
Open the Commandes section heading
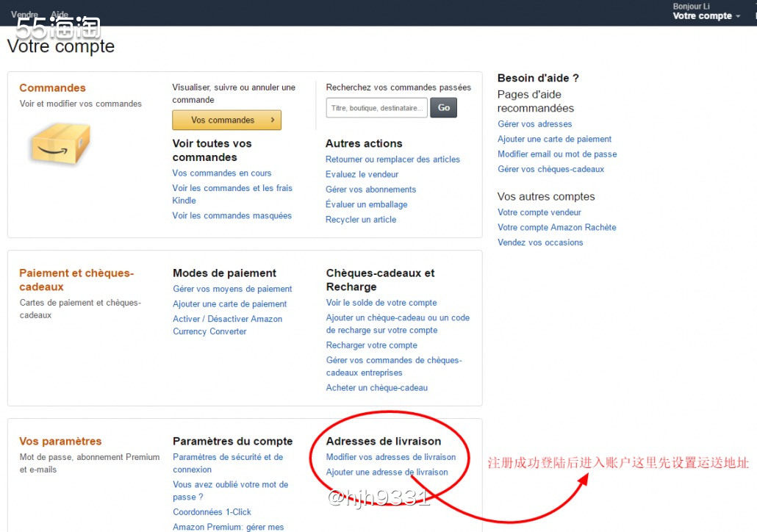pos(53,88)
